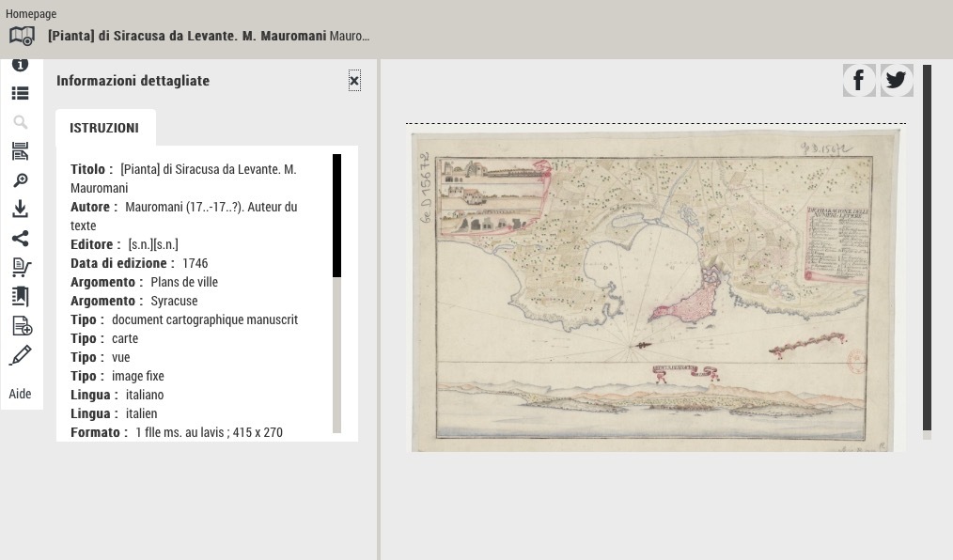This screenshot has height=560, width=953.
Task: Click the greyed-out search magnifier icon
Action: pyautogui.click(x=20, y=122)
